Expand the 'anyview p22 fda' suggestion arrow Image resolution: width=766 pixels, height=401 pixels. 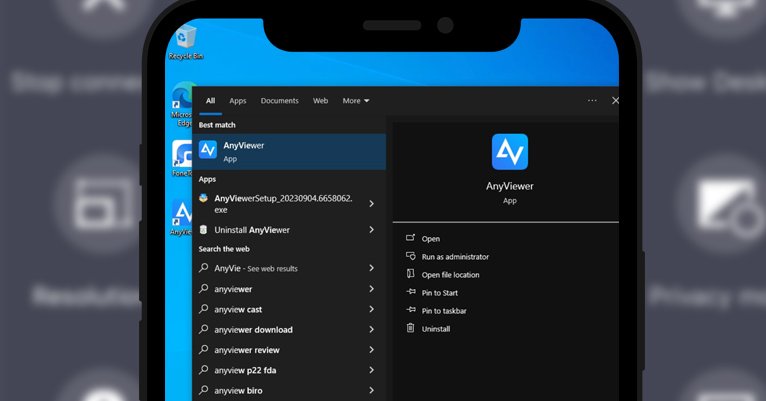click(x=372, y=370)
